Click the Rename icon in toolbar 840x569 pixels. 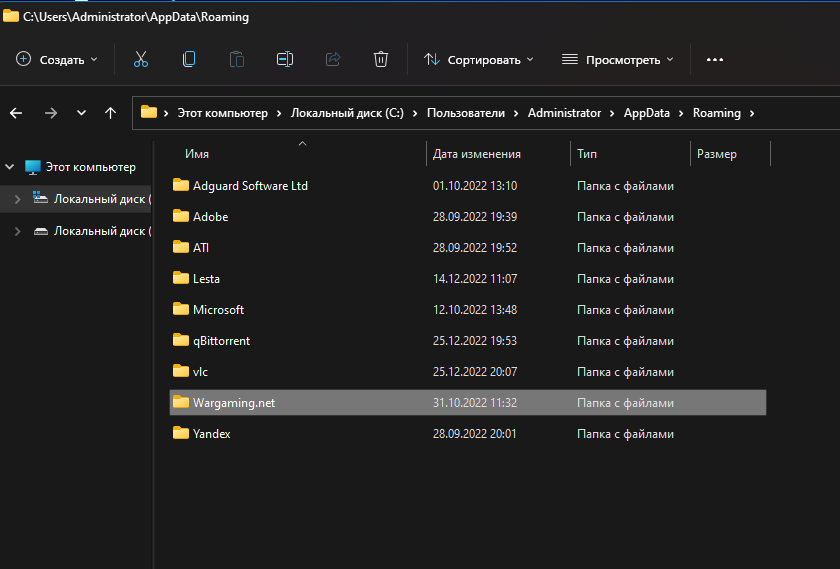[285, 60]
